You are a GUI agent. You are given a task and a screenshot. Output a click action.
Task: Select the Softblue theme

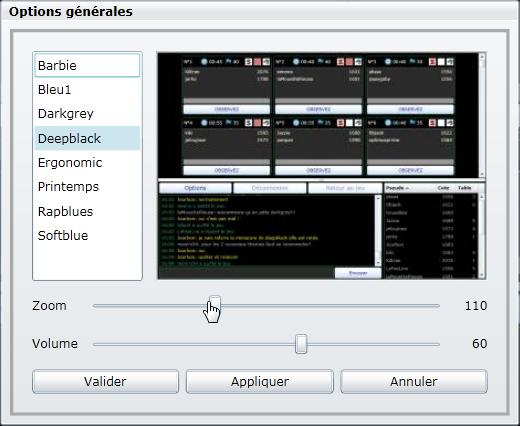pyautogui.click(x=87, y=236)
